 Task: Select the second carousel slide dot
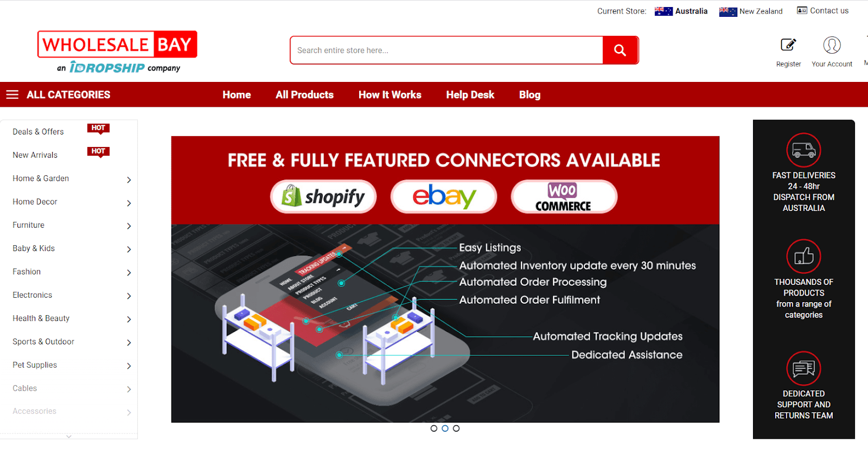click(x=445, y=429)
